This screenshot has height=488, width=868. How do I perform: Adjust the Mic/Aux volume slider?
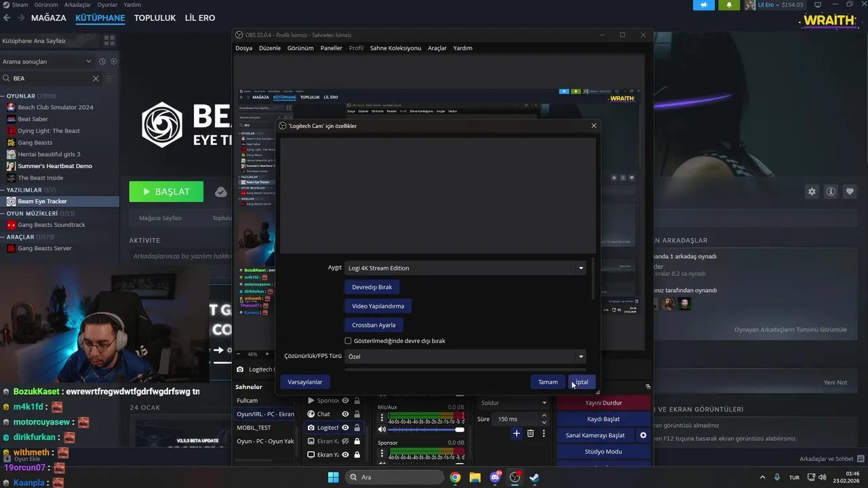[426, 430]
